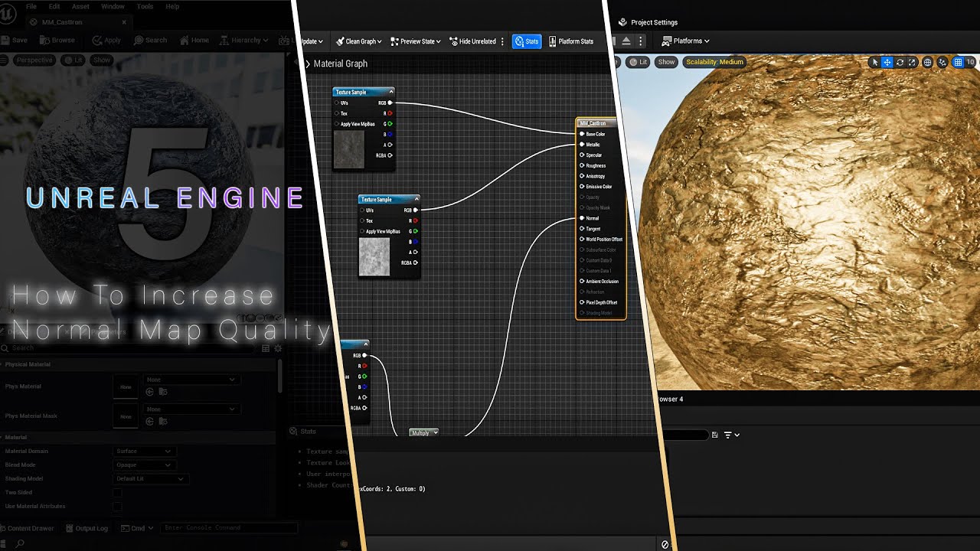980x551 pixels.
Task: Click the Perspective view button
Action: point(34,60)
